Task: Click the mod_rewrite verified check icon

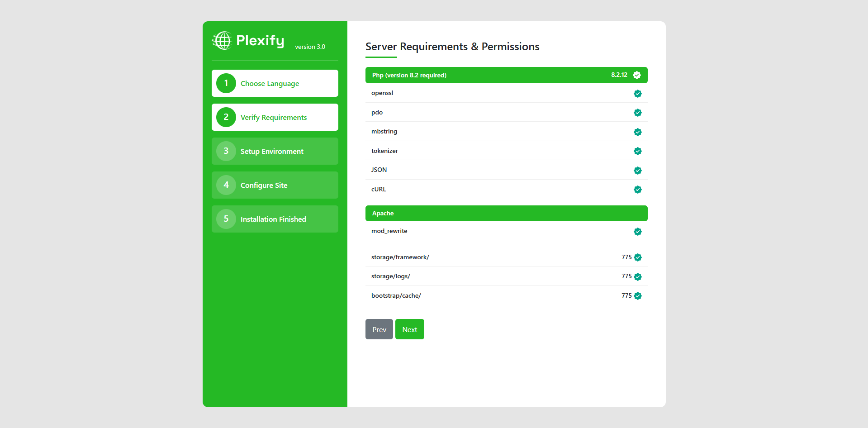Action: pos(637,232)
